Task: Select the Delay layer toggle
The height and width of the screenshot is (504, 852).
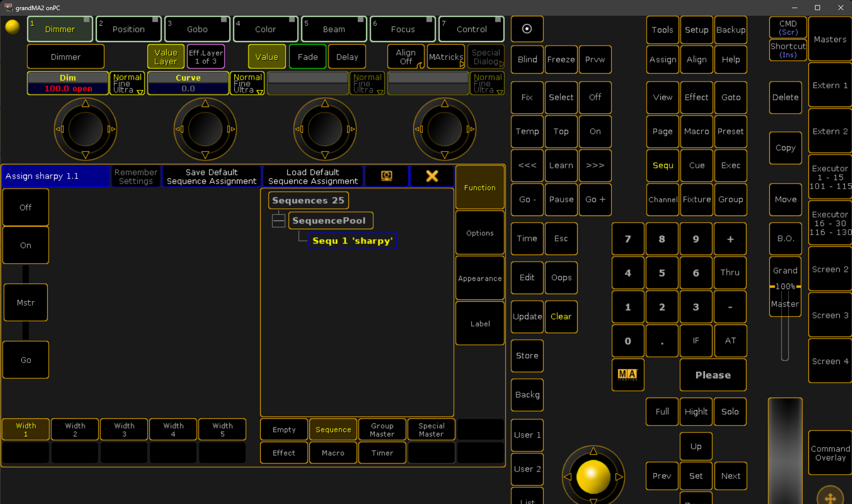Action: coord(347,56)
